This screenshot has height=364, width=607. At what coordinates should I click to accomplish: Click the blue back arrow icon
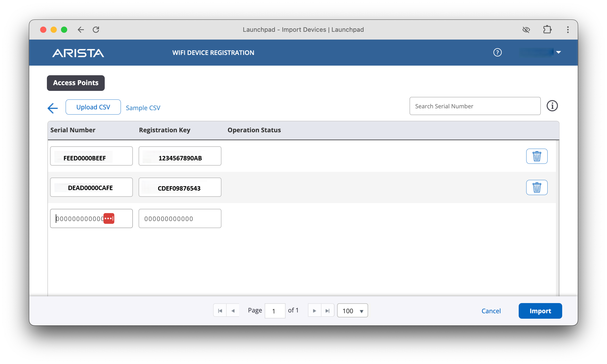pos(53,108)
